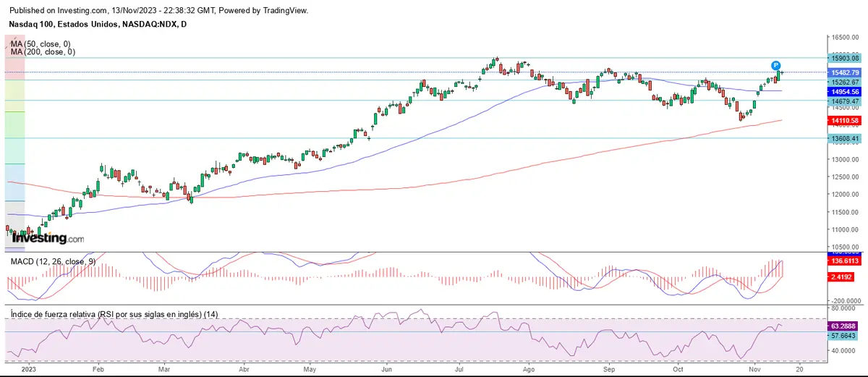Viewport: 868px width, 377px height.
Task: Select the 13608.41 horizontal level label
Action: click(x=844, y=138)
